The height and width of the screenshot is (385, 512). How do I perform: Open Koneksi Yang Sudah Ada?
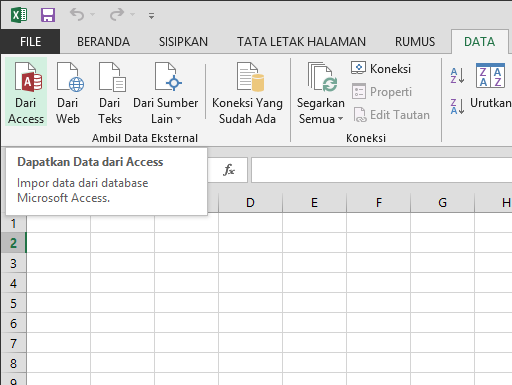point(247,92)
